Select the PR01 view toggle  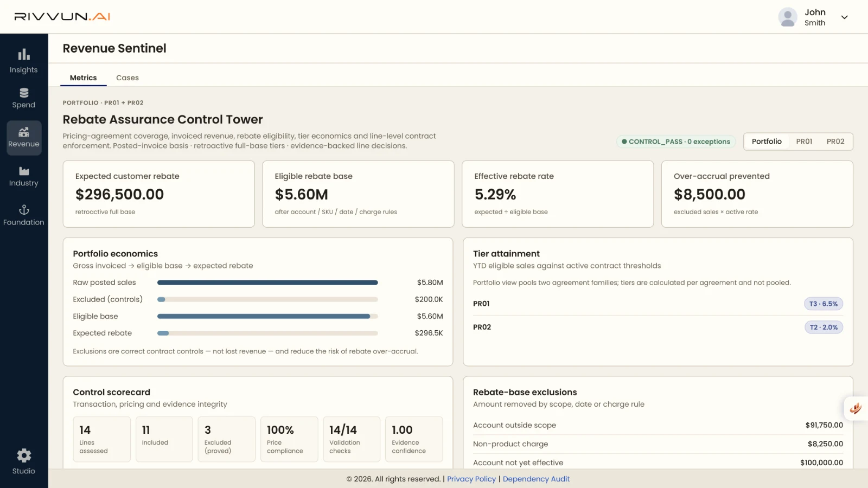pos(804,142)
